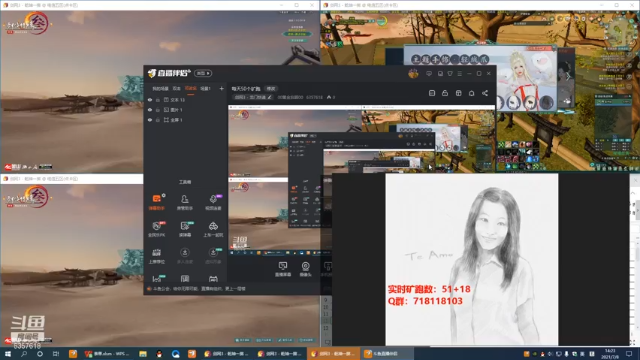Click the share icon in stream toolbar
Screen dimensions: 640x360
click(x=485, y=93)
